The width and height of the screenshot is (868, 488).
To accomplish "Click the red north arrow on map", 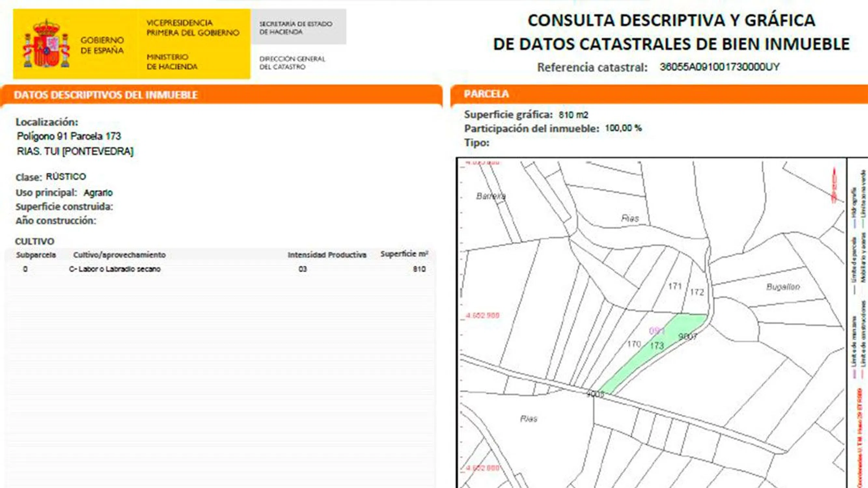I will 835,186.
